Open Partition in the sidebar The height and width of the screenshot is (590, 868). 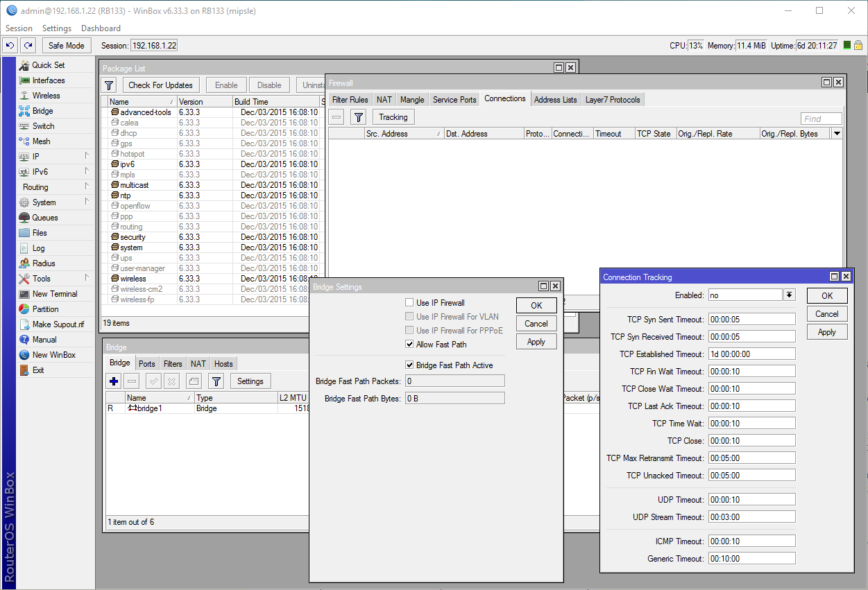coord(45,309)
